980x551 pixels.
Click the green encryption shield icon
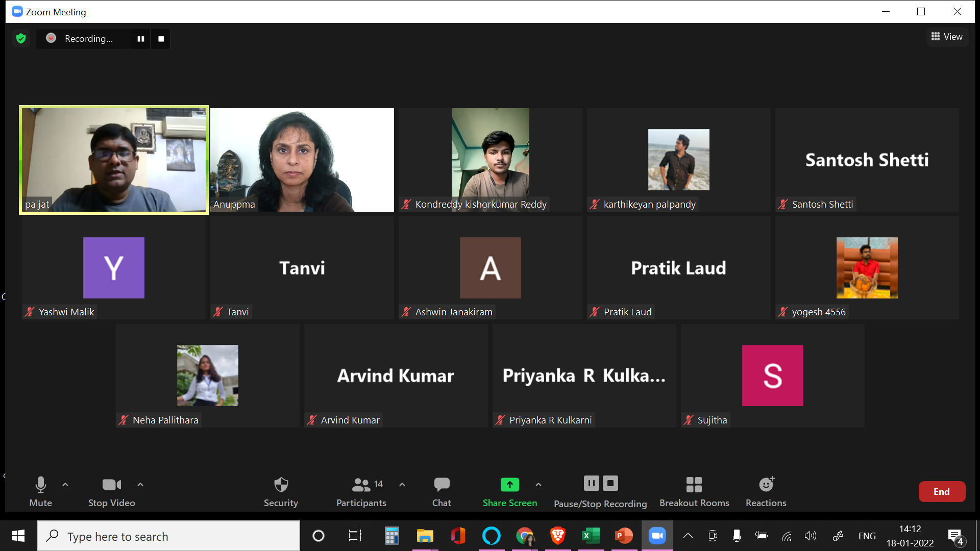coord(21,39)
